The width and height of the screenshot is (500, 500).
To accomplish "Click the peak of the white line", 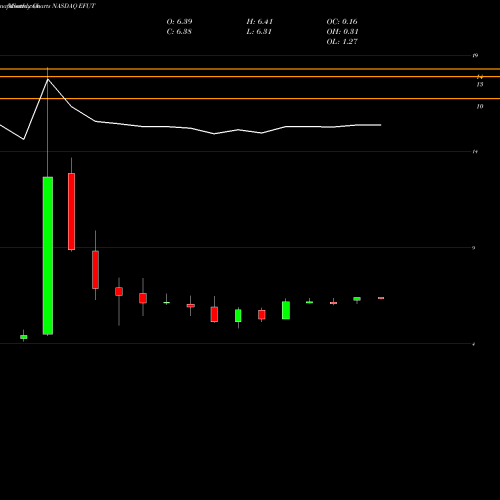I will (48, 79).
